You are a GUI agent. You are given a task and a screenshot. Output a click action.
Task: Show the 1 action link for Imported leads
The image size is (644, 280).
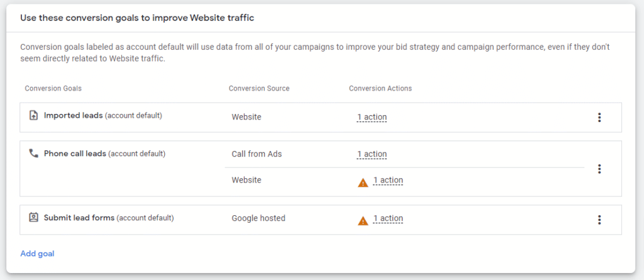tap(372, 117)
